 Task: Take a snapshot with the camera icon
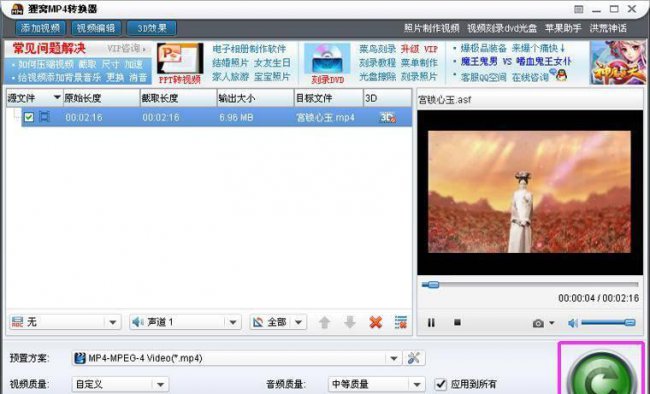pos(538,323)
